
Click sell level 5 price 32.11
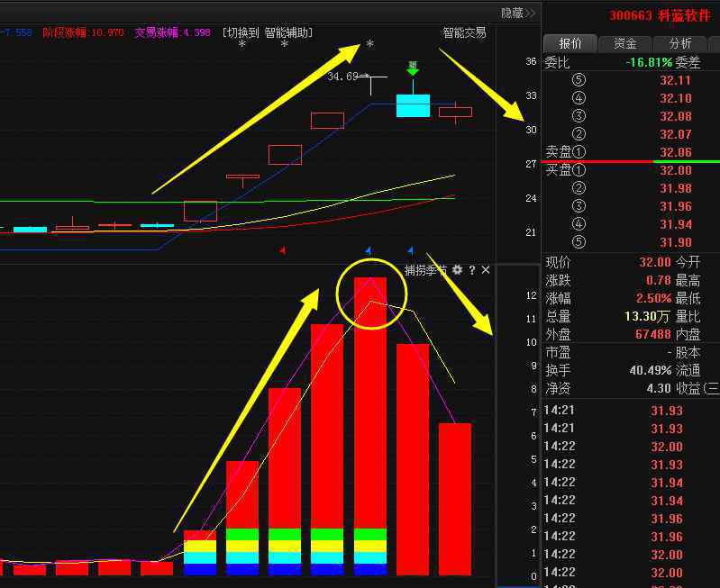tap(675, 80)
